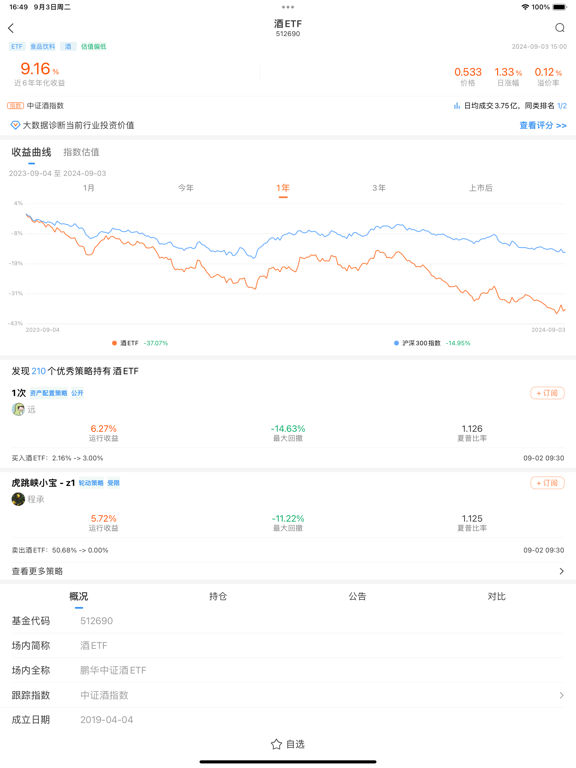Tap the date range 2023-09-04 至 2024-09-03
576x768 pixels.
click(57, 173)
